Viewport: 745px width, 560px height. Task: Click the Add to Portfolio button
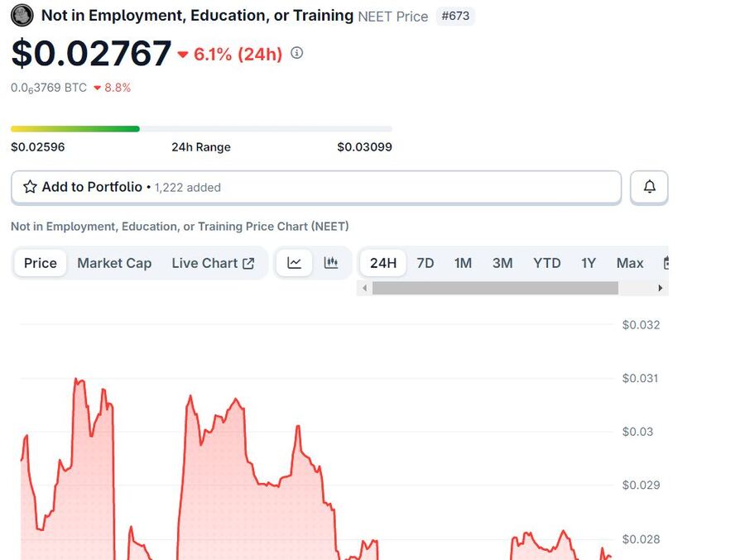[91, 187]
